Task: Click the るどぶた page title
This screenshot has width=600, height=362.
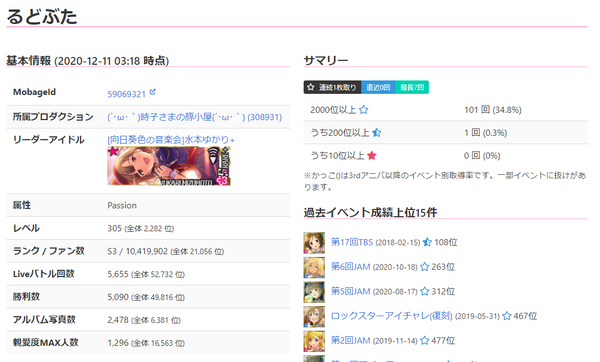Action: (42, 16)
